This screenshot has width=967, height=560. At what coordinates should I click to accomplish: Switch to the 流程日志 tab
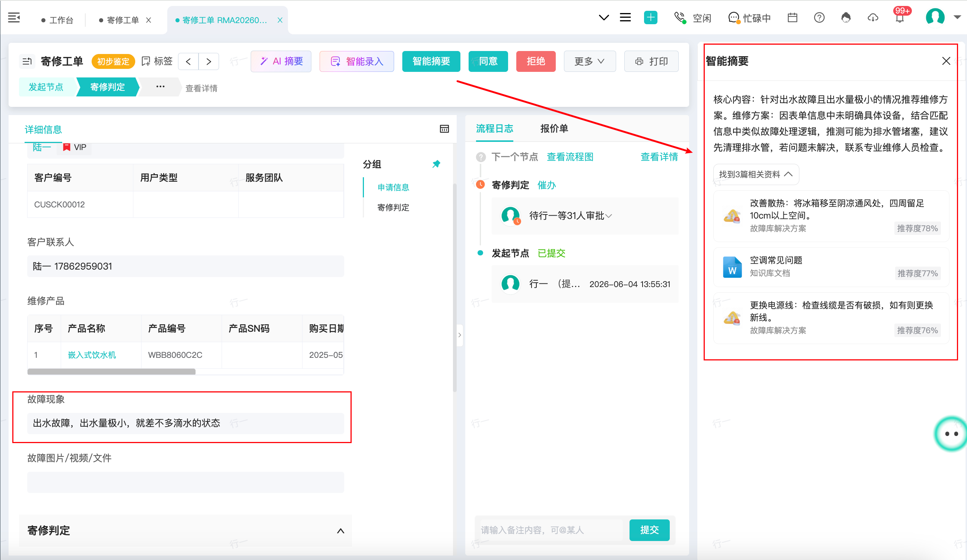[495, 129]
